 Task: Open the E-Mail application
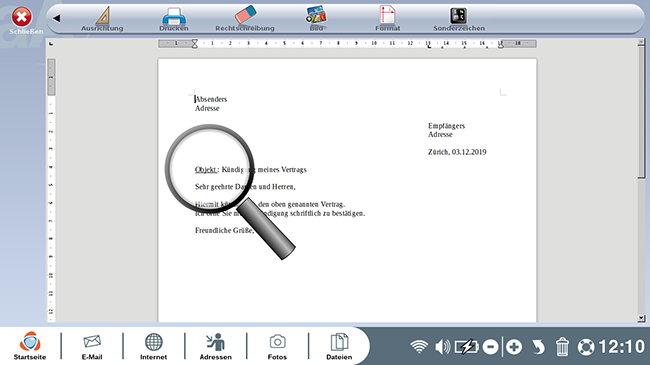(x=92, y=346)
